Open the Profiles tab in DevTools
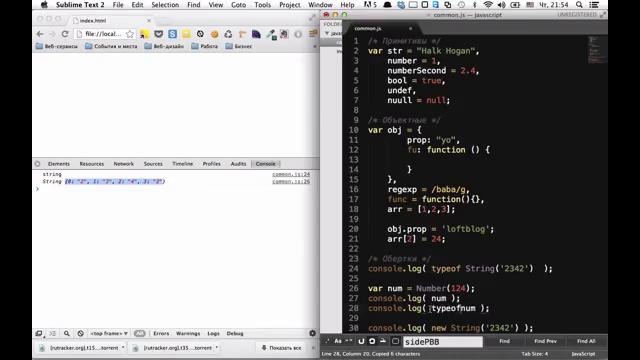The image size is (640, 360). point(211,164)
